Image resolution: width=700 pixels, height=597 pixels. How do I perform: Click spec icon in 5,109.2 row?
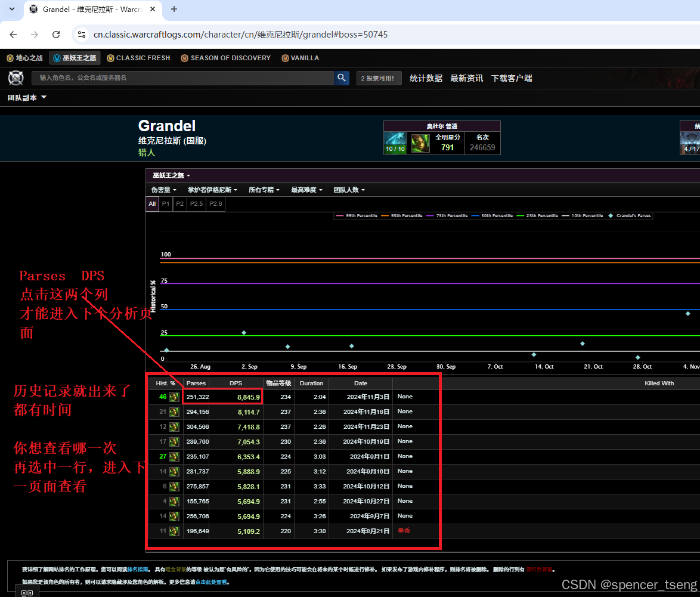[x=174, y=531]
